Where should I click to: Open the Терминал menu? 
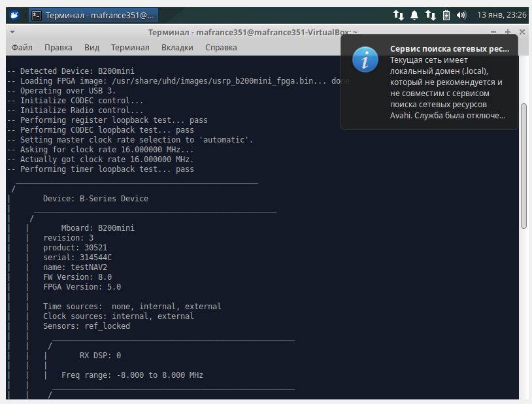130,48
